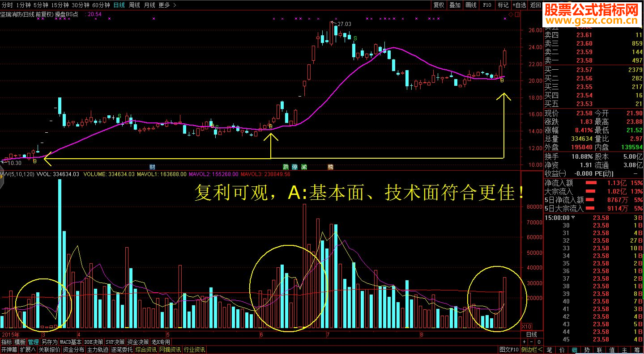Select the 笔 tab in the sidebar footer
The width and height of the screenshot is (644, 354).
pyautogui.click(x=549, y=350)
